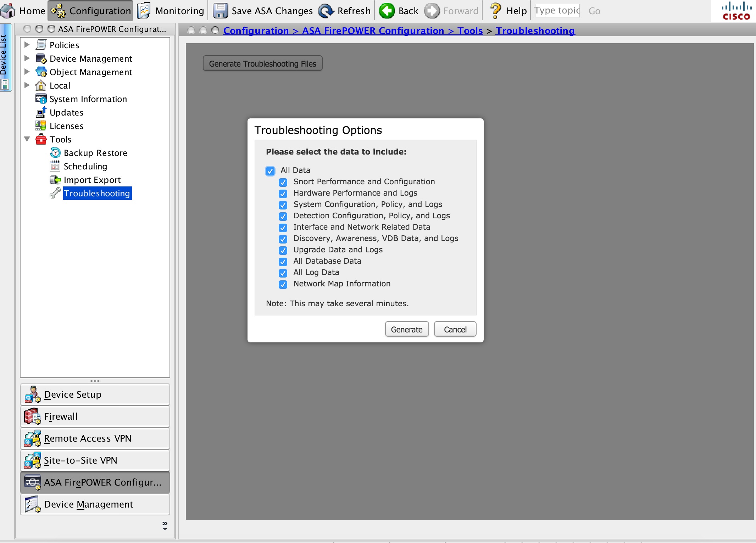Collapse the Tools tree node
This screenshot has width=756, height=543.
27,139
